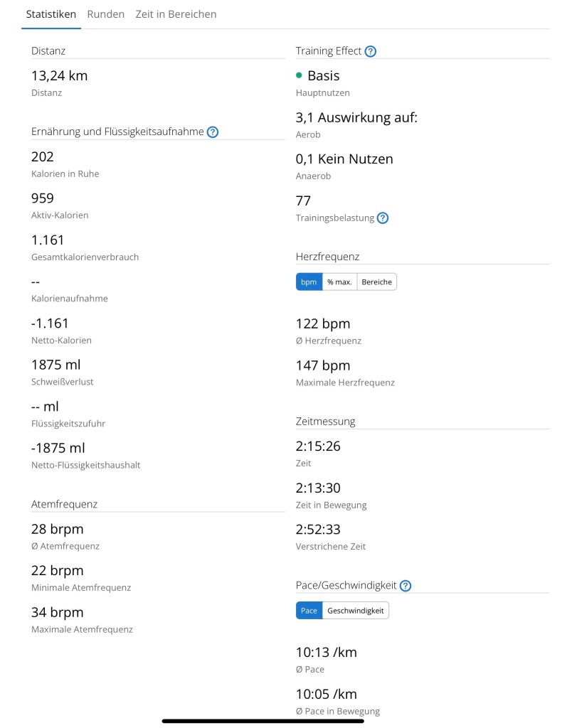Show info about Trainingsbelastung
The height and width of the screenshot is (728, 572).
pyautogui.click(x=383, y=218)
